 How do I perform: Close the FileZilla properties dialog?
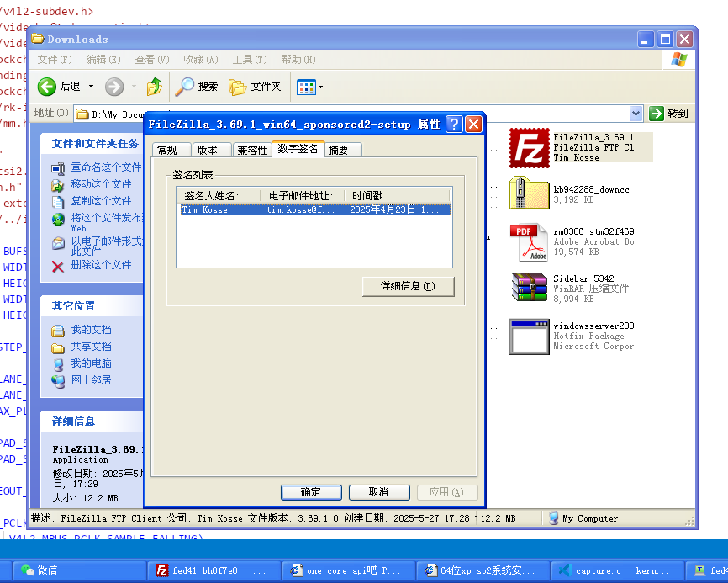click(x=473, y=124)
